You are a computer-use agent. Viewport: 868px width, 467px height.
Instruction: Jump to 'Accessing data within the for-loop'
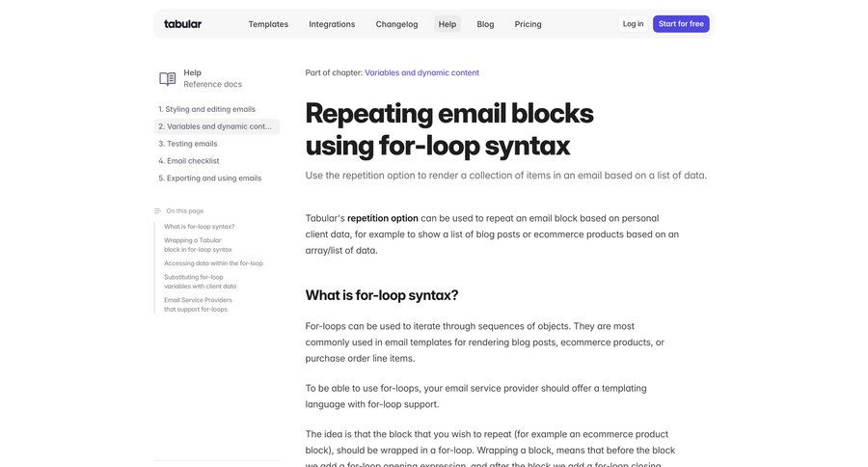[213, 263]
